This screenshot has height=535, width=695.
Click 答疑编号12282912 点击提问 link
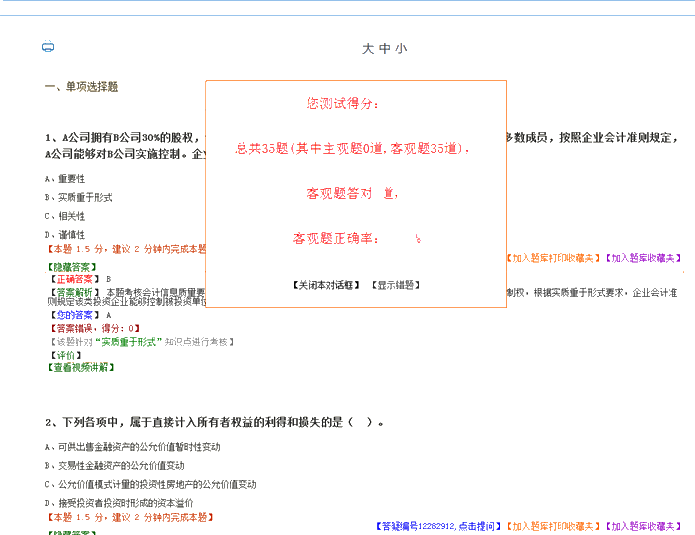tap(437, 526)
